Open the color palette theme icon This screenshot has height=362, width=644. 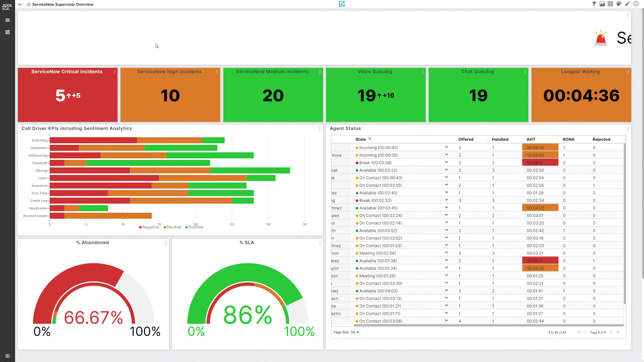[619, 4]
